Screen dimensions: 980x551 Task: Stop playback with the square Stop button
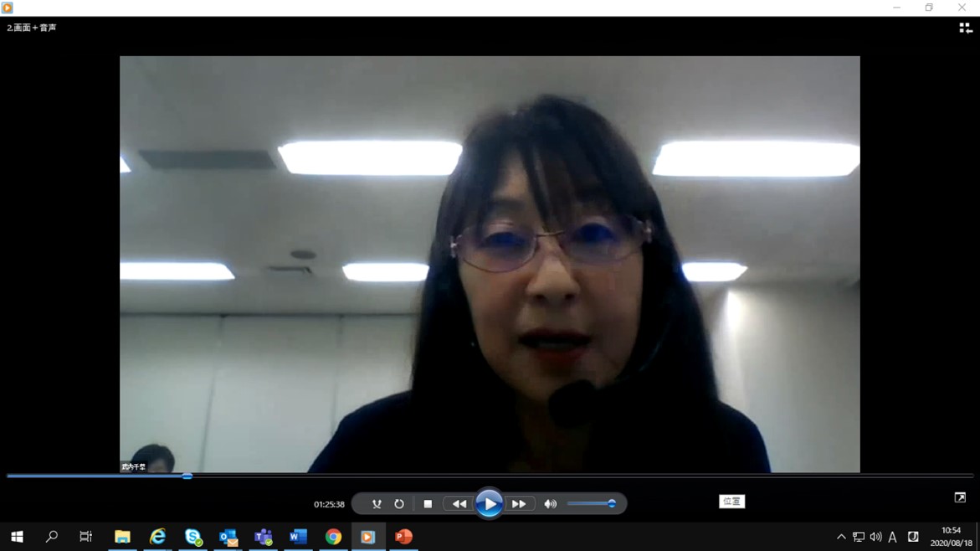[x=428, y=504]
